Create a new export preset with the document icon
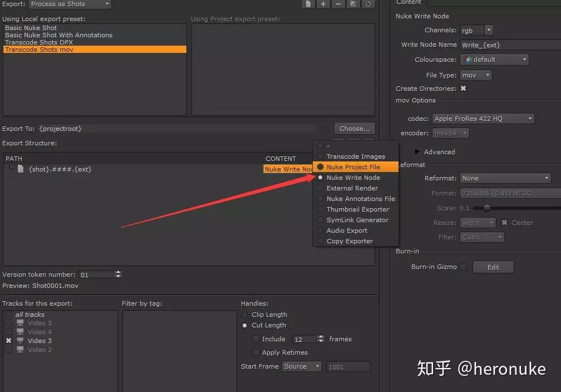The image size is (561, 392). (x=307, y=4)
